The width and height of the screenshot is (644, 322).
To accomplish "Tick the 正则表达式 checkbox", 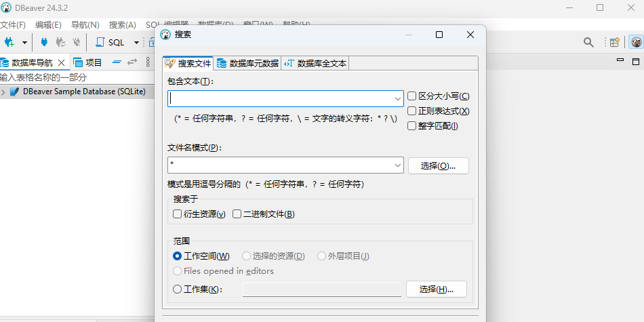I will (411, 111).
